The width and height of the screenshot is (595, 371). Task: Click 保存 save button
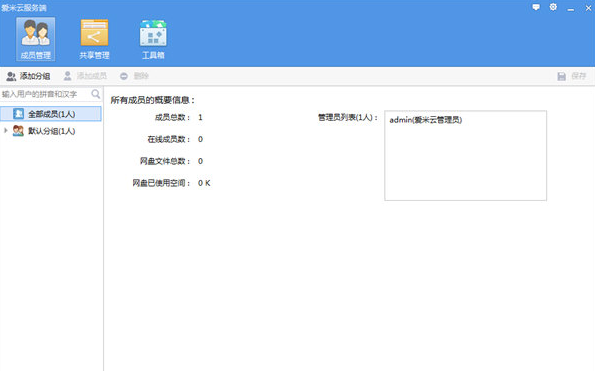click(x=572, y=76)
